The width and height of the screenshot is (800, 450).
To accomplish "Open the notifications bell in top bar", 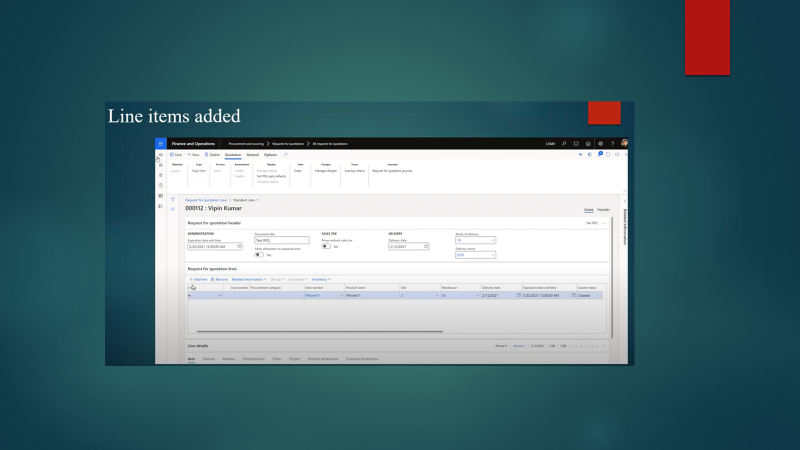I will (x=576, y=144).
